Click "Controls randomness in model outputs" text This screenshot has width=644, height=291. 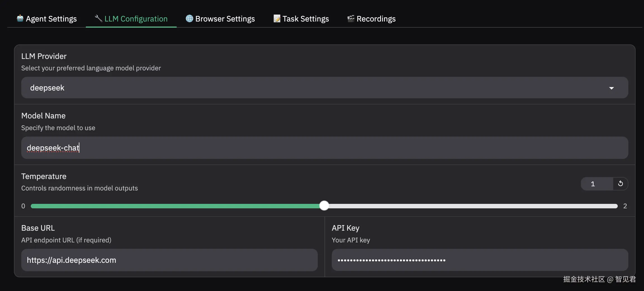point(80,188)
